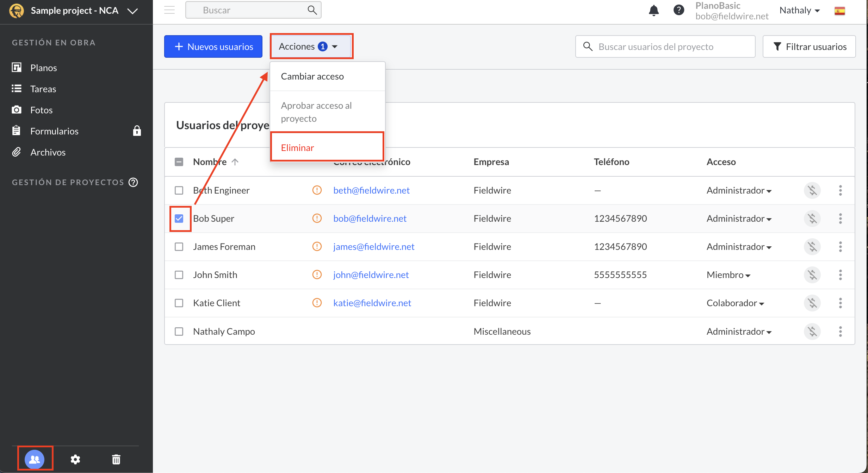Click the magnifier icon in the Buscar field
The width and height of the screenshot is (868, 473).
(x=312, y=10)
